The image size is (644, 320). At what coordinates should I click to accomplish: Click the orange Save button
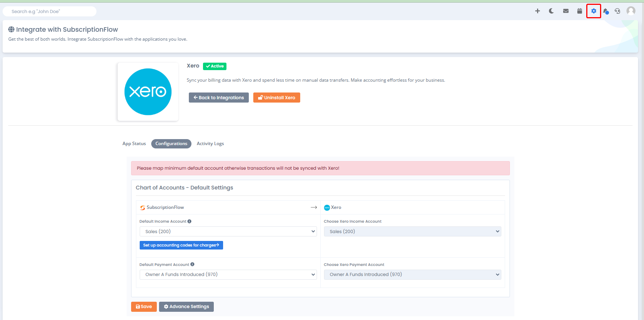(x=144, y=307)
